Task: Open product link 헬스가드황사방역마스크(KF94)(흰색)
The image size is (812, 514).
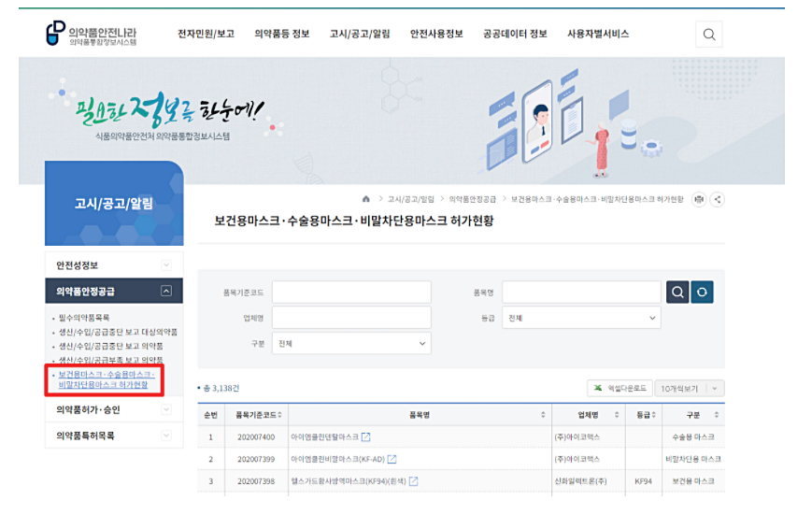Action: pyautogui.click(x=349, y=481)
